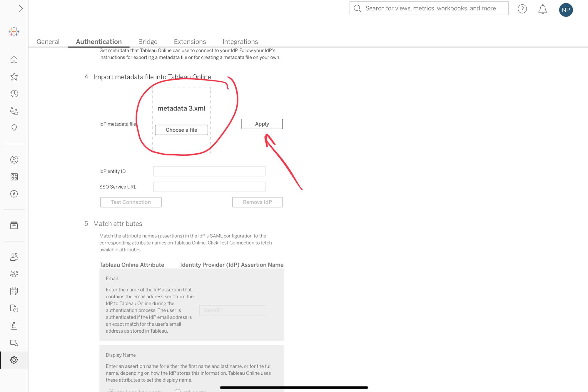The width and height of the screenshot is (588, 392).
Task: Open NP user avatar menu
Action: 566,10
